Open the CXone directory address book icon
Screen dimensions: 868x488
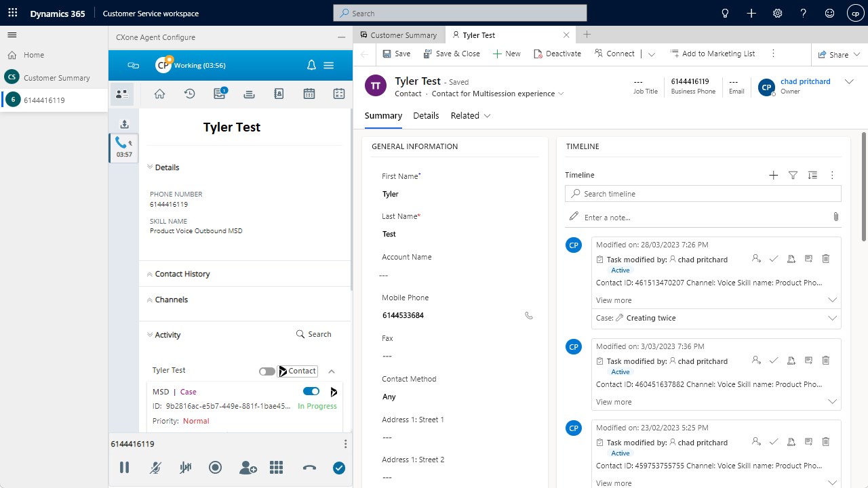click(279, 94)
